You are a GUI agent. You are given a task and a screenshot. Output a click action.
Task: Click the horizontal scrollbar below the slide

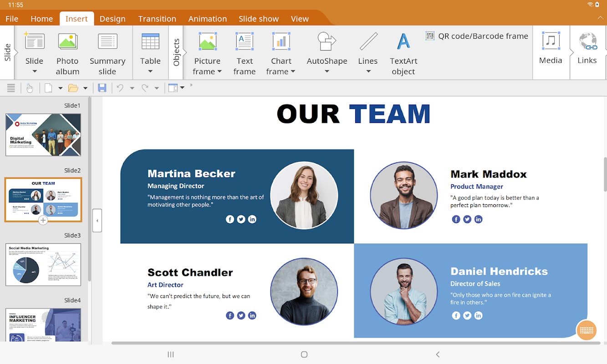tap(356, 343)
